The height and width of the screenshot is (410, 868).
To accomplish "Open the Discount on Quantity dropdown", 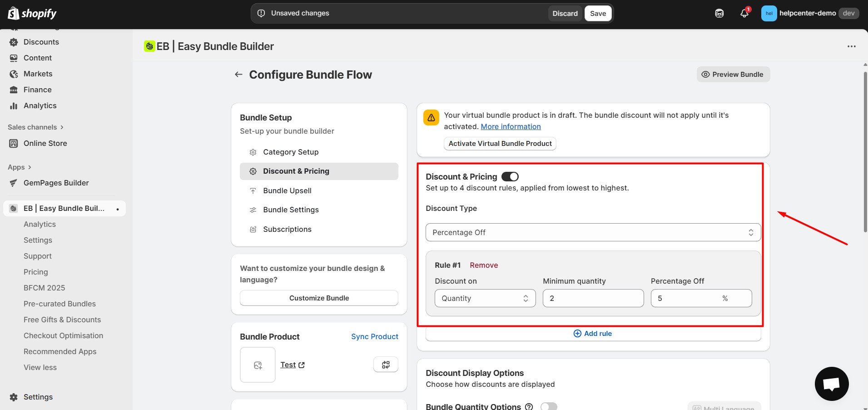I will point(485,298).
